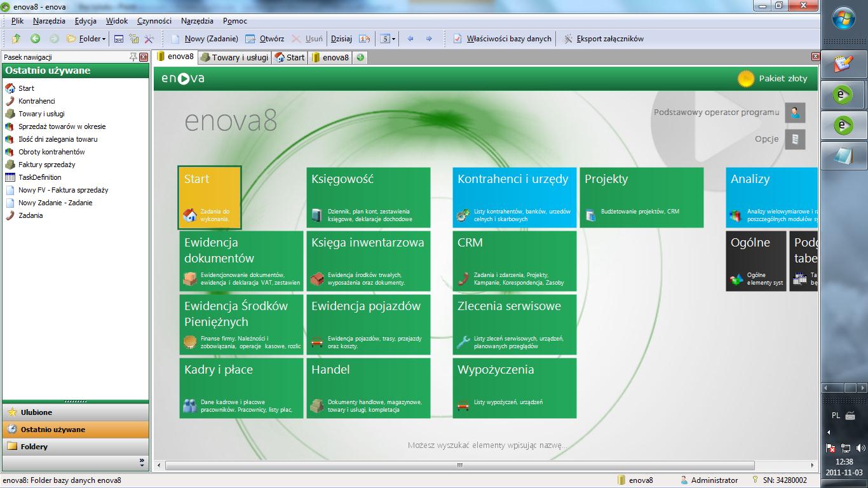Open the Wypożyczenia tile
868x488 pixels.
[515, 388]
